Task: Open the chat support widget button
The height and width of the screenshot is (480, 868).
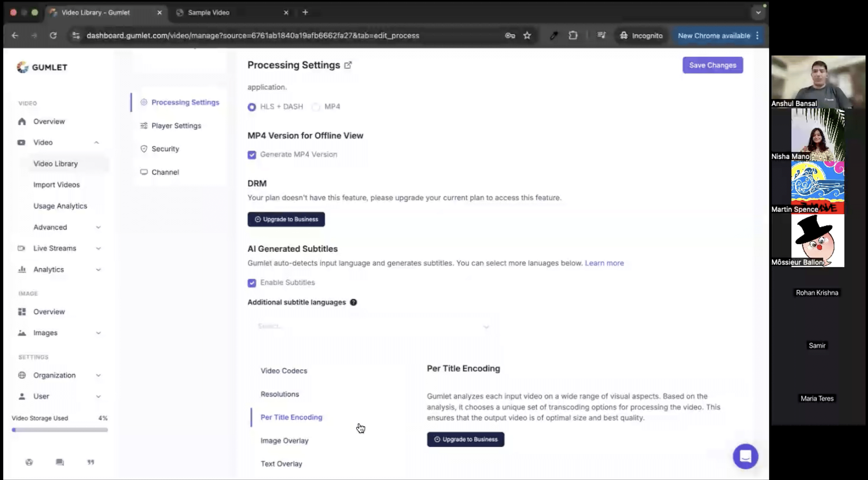Action: [x=745, y=456]
